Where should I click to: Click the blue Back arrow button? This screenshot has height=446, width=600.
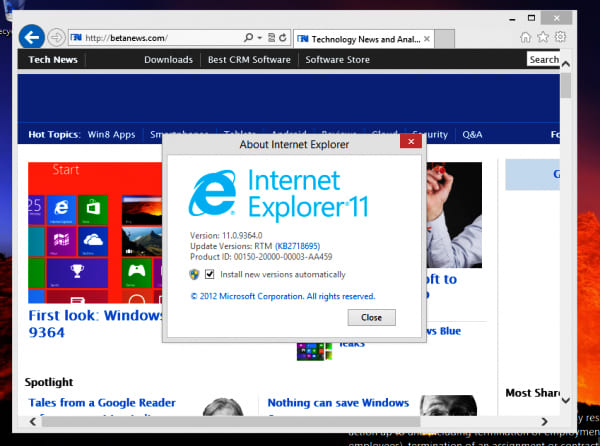tap(31, 37)
